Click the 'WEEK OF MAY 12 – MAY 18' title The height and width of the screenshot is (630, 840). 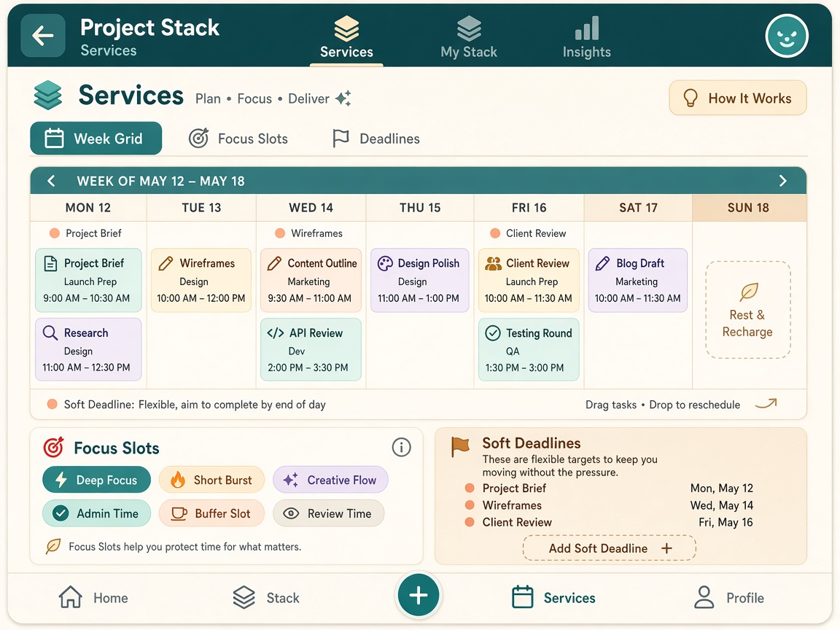point(160,181)
